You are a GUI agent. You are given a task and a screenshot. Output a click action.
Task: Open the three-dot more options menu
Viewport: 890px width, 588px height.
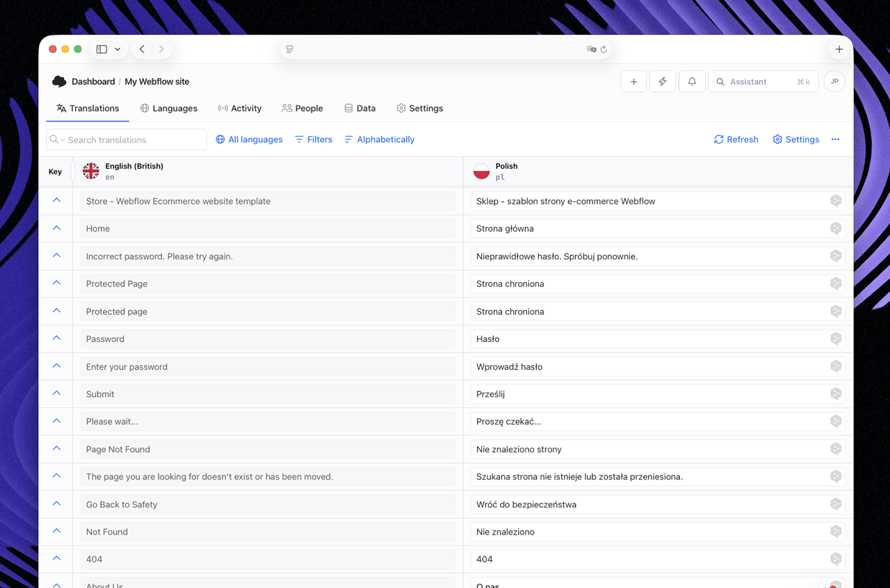[x=835, y=139]
